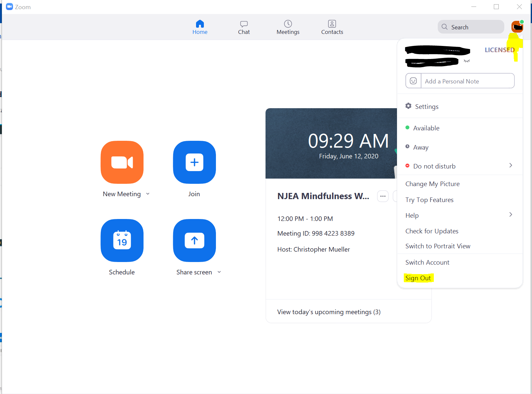Select Change My Picture
This screenshot has height=394, width=532.
pos(433,184)
